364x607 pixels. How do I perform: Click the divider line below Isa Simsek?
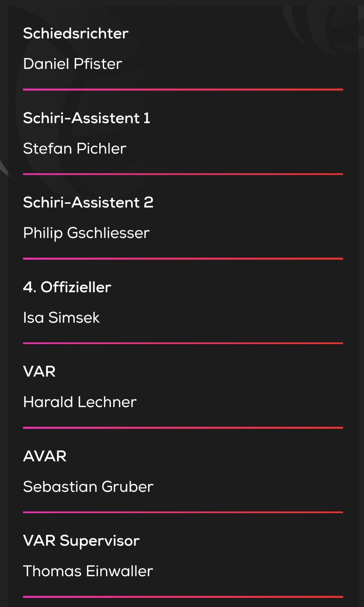click(183, 343)
